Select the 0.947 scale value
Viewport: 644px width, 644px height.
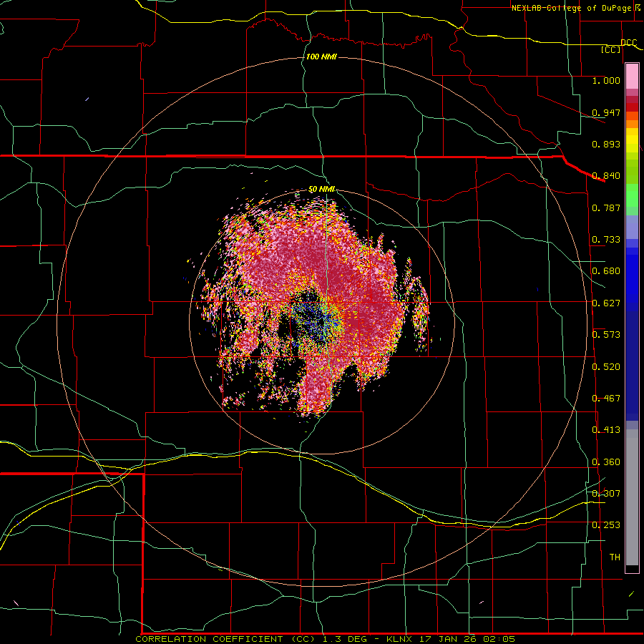tap(606, 112)
